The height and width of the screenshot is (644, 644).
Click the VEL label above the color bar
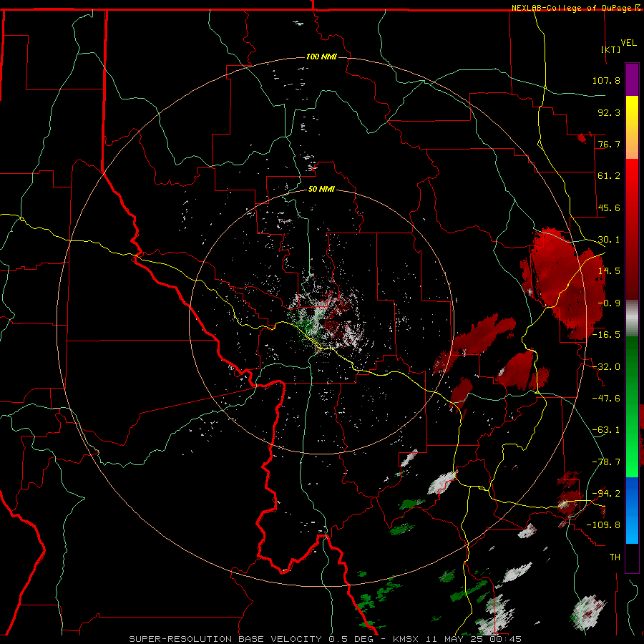coord(628,42)
